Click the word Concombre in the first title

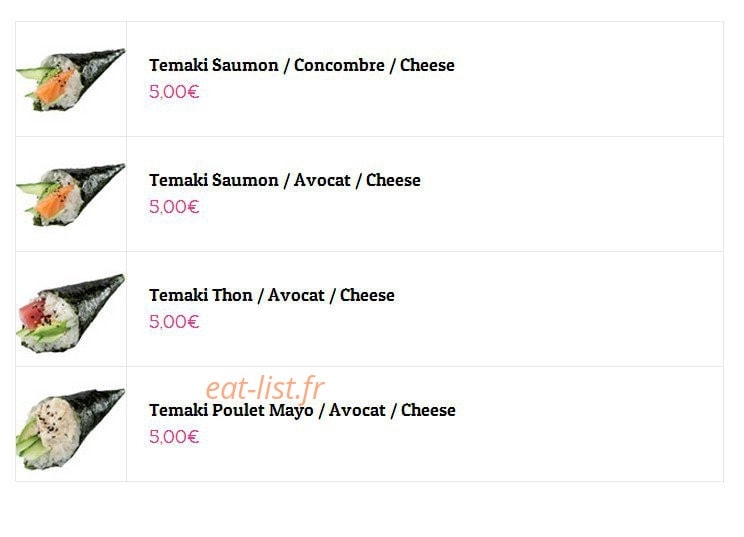(339, 65)
